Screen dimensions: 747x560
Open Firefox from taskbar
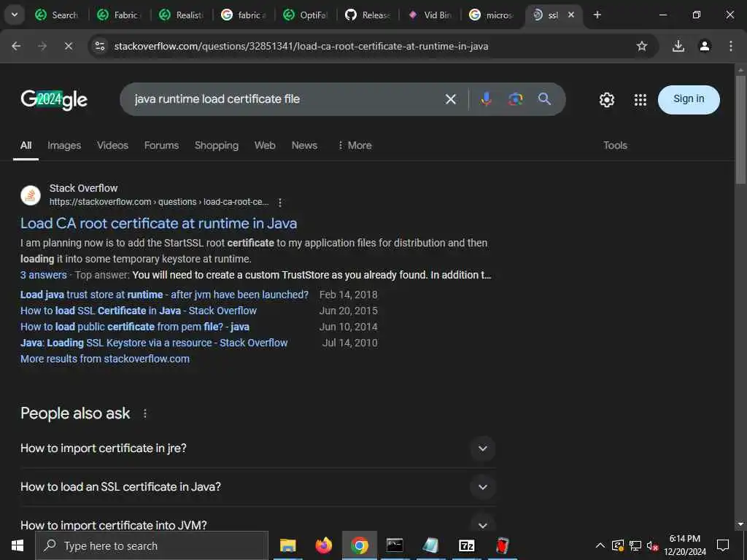pyautogui.click(x=323, y=545)
